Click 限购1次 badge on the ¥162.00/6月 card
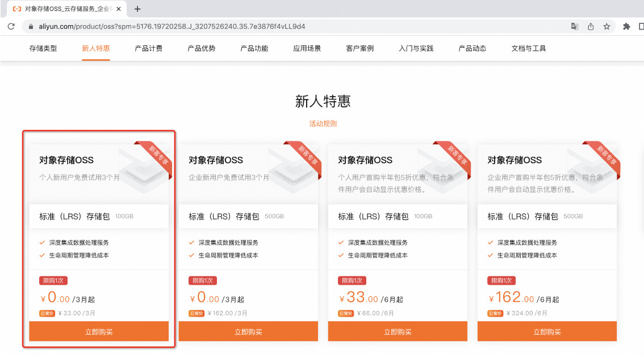Viewport: 644px width, 357px height. coord(501,280)
